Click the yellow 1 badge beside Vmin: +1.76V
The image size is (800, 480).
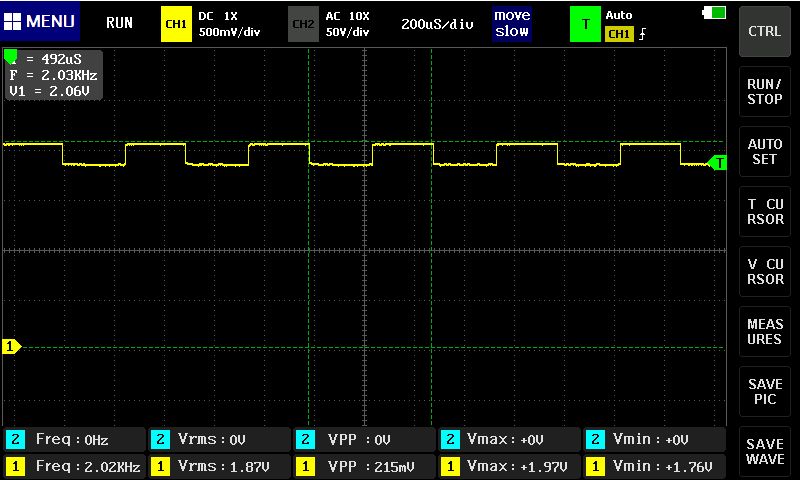(595, 466)
